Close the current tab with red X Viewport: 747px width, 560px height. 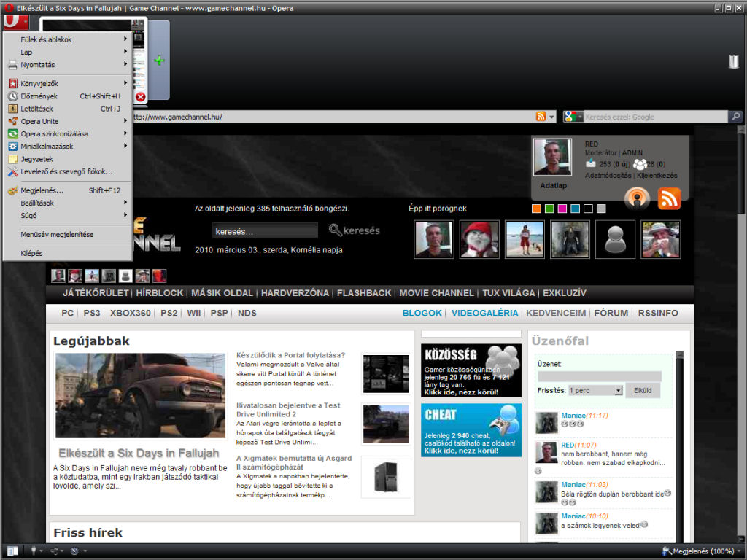140,96
